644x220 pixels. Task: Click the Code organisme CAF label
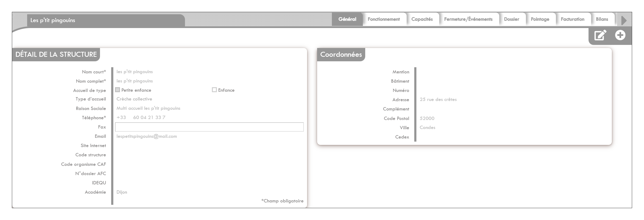click(x=84, y=164)
